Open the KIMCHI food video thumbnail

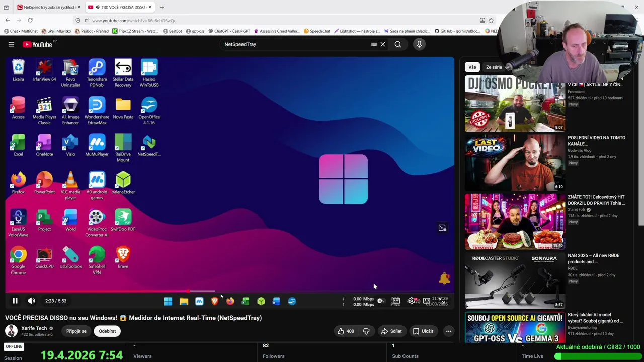[x=515, y=221]
